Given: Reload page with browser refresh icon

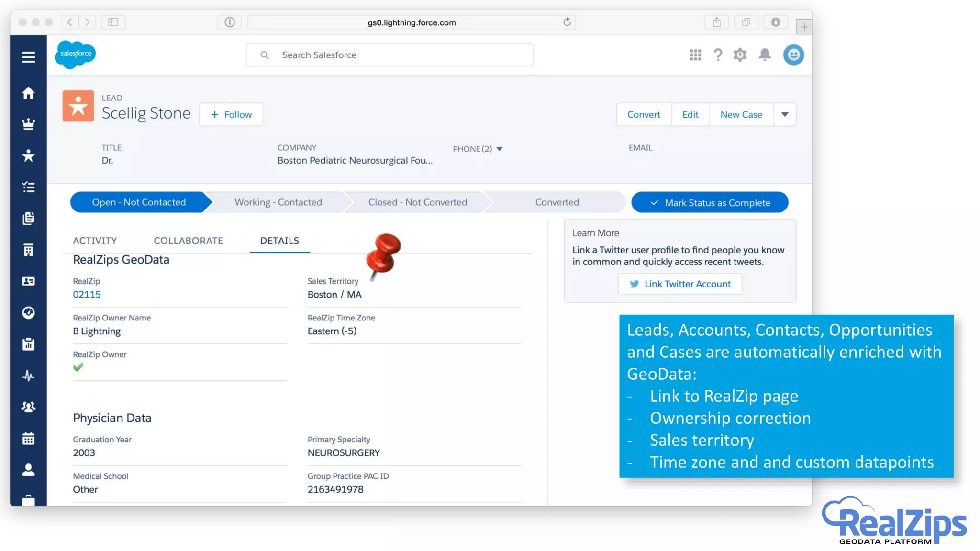Looking at the screenshot, I should pyautogui.click(x=567, y=22).
